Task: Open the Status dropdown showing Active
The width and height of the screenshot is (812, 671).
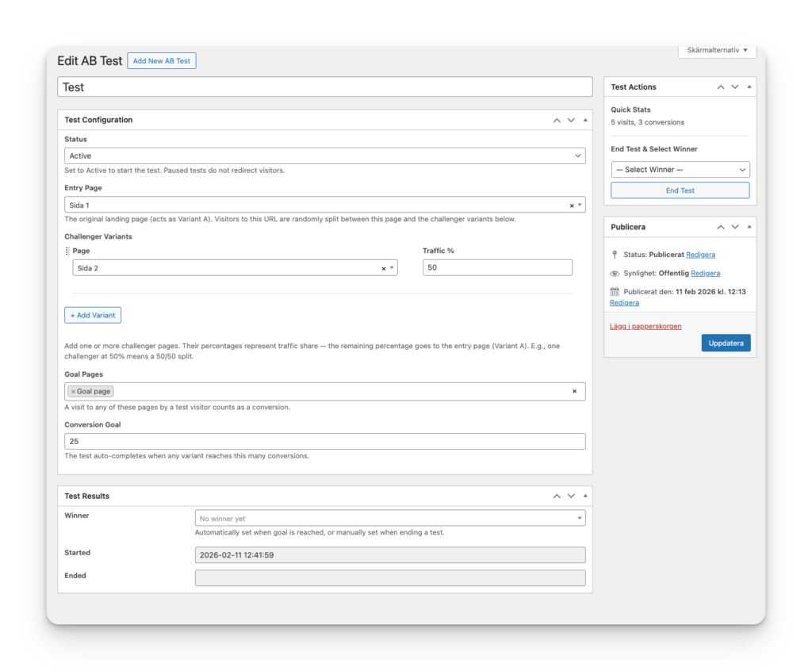Action: [x=324, y=155]
